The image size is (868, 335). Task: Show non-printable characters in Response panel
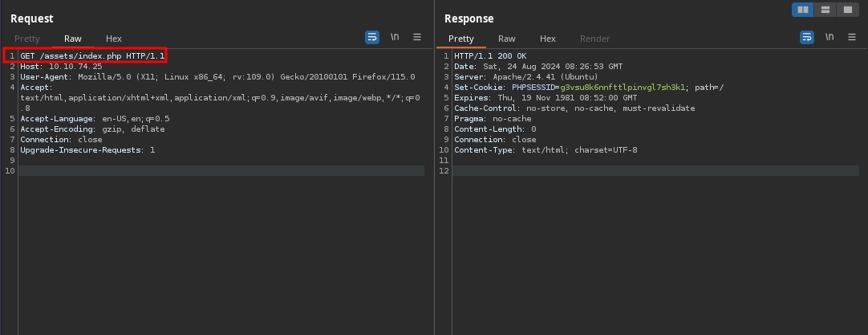(829, 37)
